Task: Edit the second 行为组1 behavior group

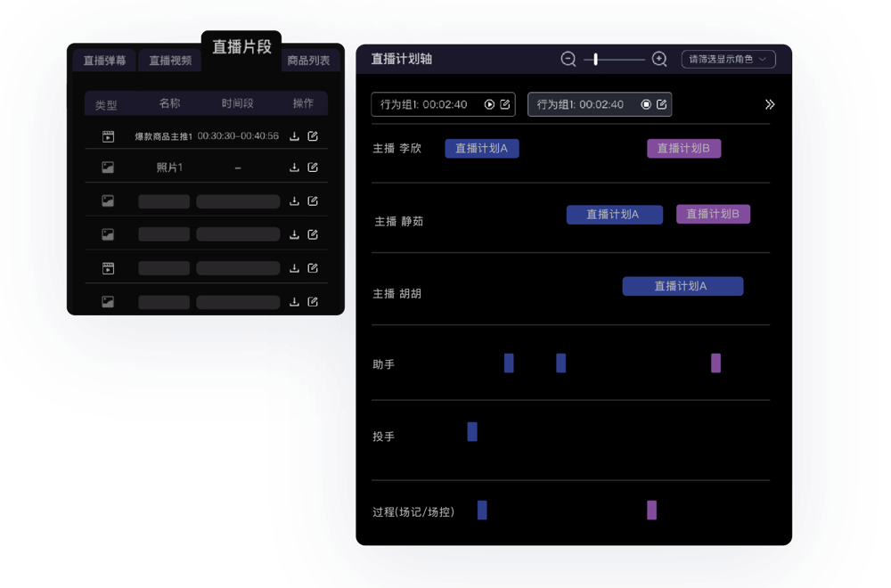Action: 662,104
